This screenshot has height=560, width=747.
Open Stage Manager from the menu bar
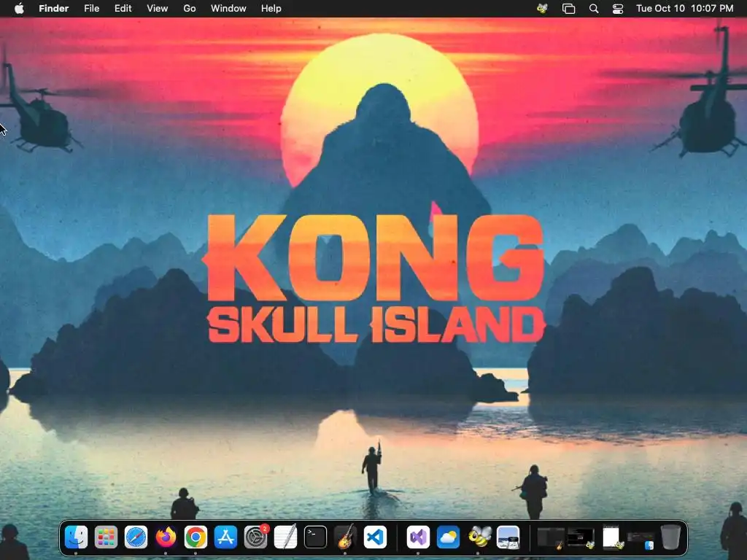click(x=568, y=9)
